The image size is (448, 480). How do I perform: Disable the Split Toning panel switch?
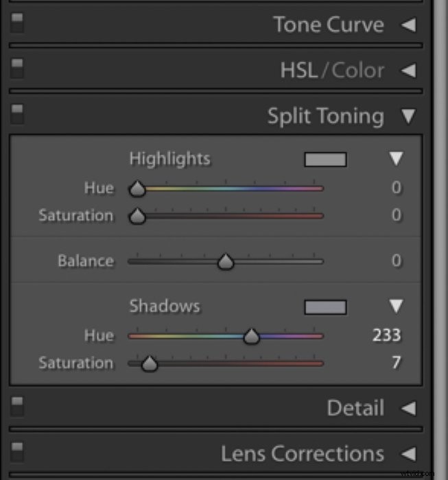coord(17,115)
